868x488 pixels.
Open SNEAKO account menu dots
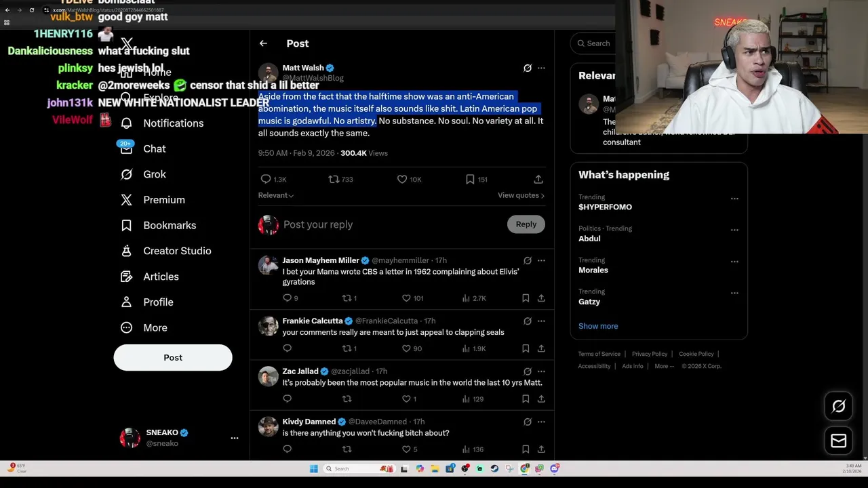click(x=235, y=438)
